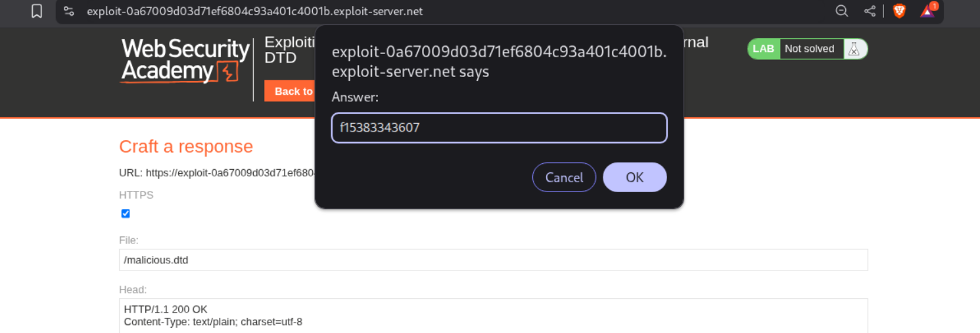Click inside the Head response textarea
980x333 pixels.
493,316
